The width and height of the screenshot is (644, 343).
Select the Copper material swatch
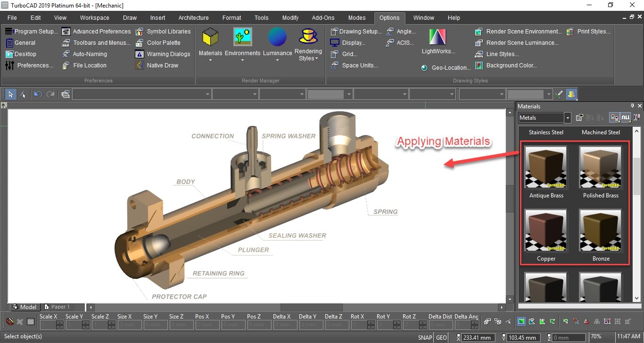click(546, 230)
